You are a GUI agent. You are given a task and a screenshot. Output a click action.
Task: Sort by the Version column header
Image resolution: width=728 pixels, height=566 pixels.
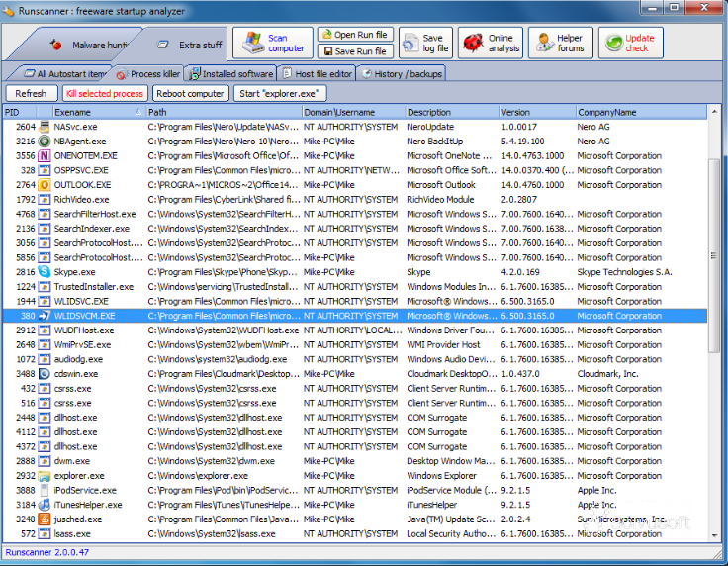537,112
